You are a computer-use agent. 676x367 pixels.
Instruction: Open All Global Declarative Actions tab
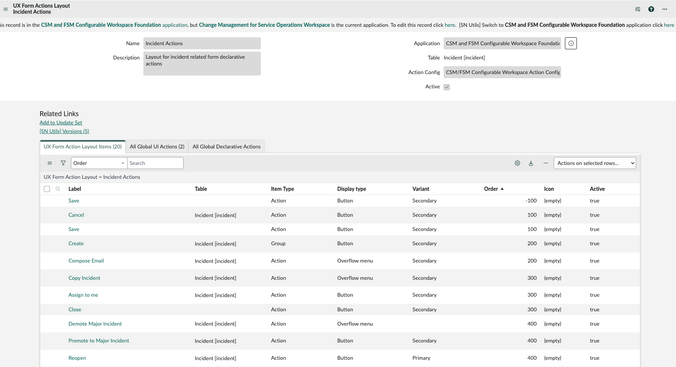(x=226, y=147)
